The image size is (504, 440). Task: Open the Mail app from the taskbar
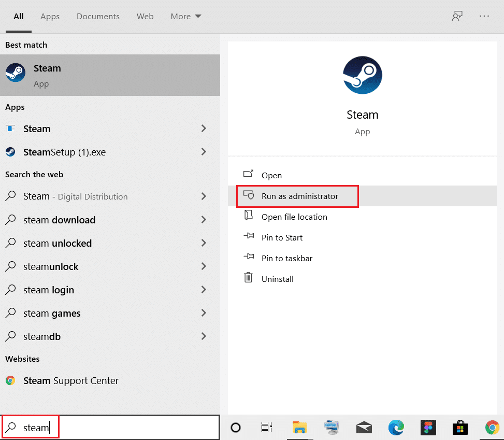pyautogui.click(x=364, y=428)
